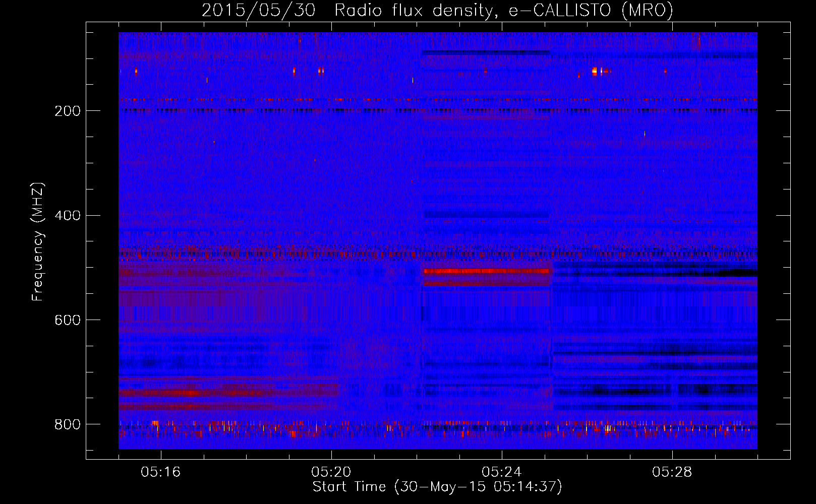This screenshot has width=816, height=504.
Task: Click the 400 MHz frequency tick label
Action: point(68,216)
